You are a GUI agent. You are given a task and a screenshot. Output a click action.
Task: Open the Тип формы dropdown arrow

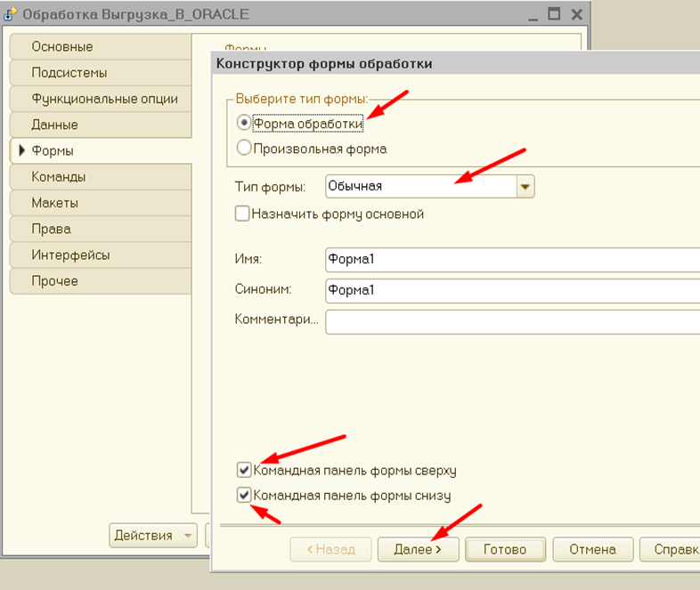525,186
